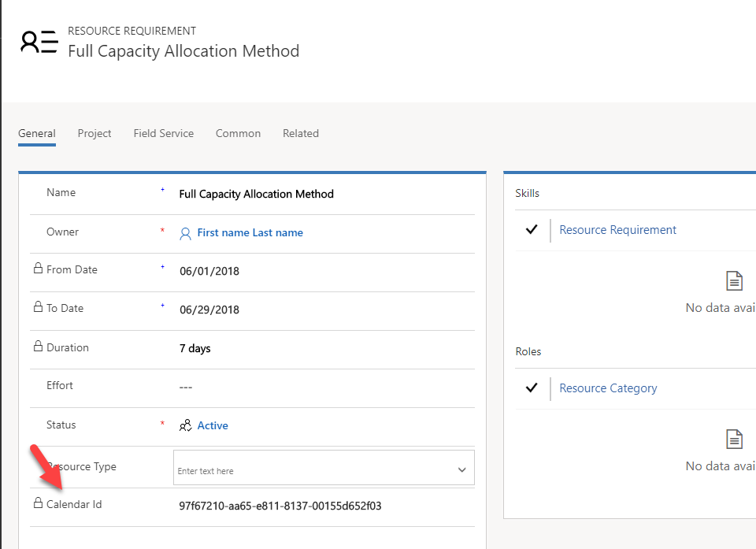The width and height of the screenshot is (756, 549).
Task: Focus the Resource Type text input
Action: 324,467
